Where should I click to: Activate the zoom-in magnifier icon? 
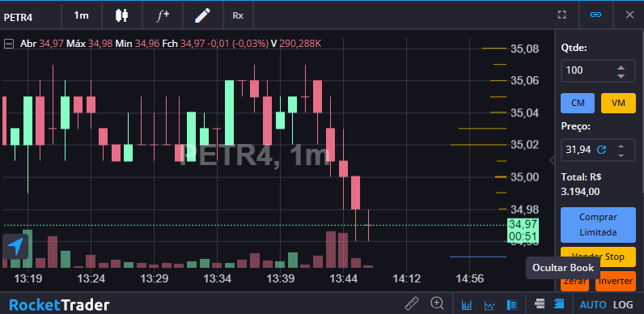point(437,303)
